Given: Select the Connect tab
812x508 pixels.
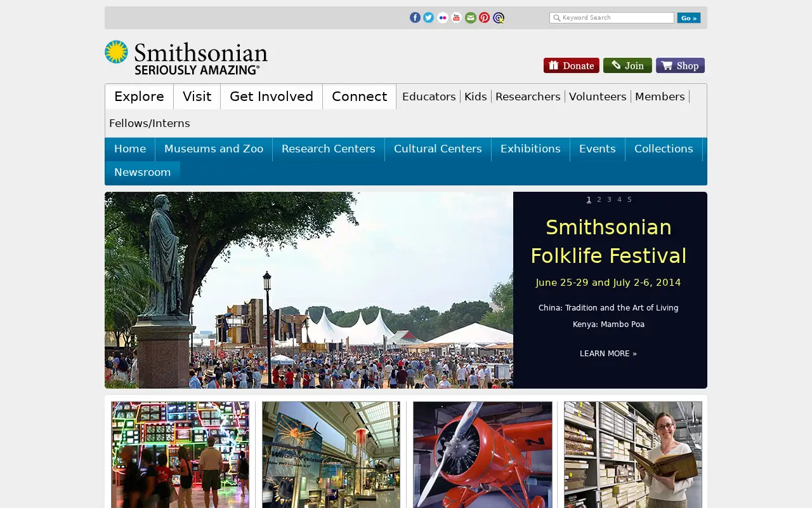Looking at the screenshot, I should coord(359,97).
